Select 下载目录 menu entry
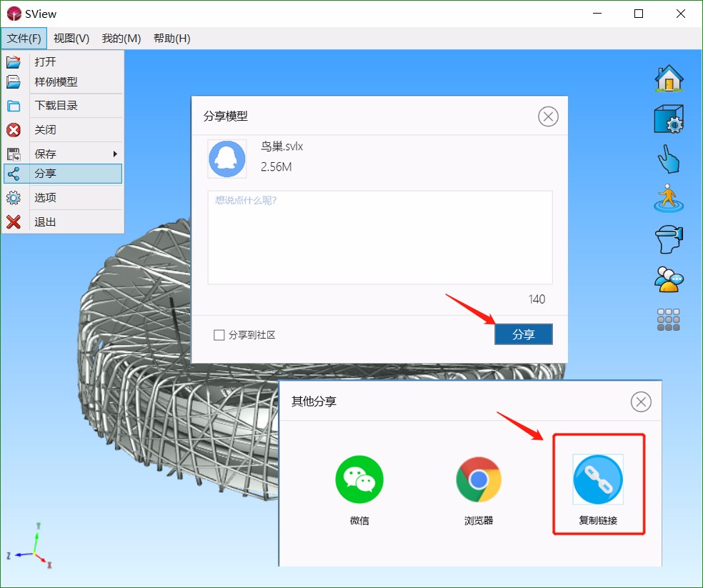This screenshot has height=588, width=703. click(x=63, y=106)
